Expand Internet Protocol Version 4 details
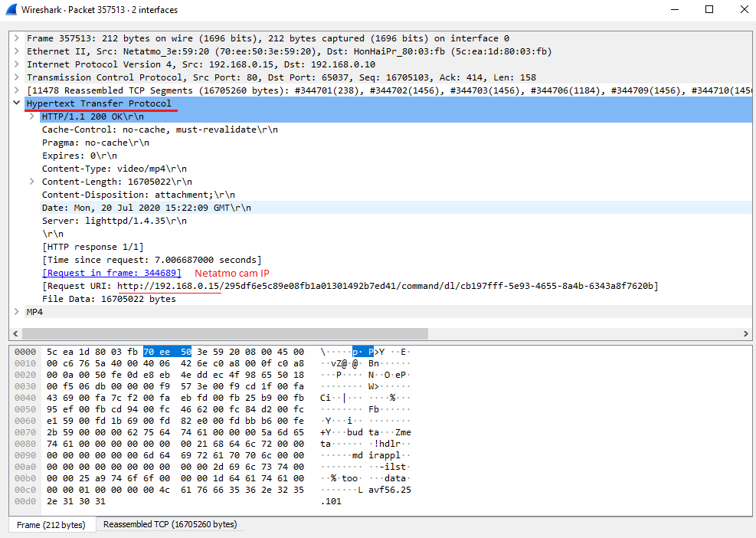756x538 pixels. (16, 64)
